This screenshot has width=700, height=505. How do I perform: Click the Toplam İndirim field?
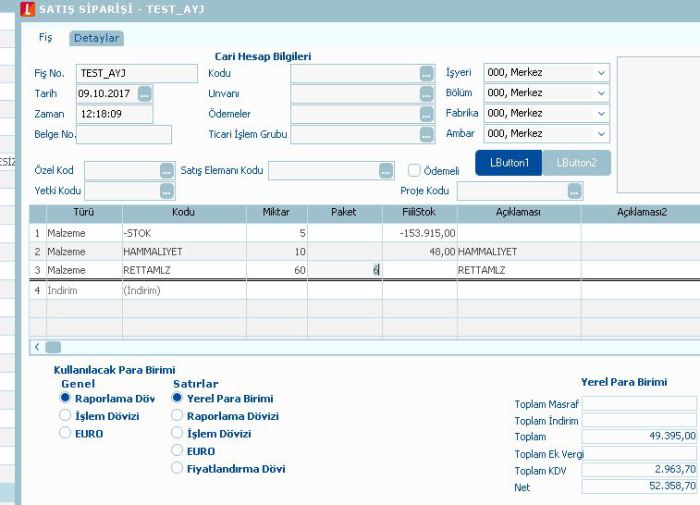pyautogui.click(x=639, y=420)
